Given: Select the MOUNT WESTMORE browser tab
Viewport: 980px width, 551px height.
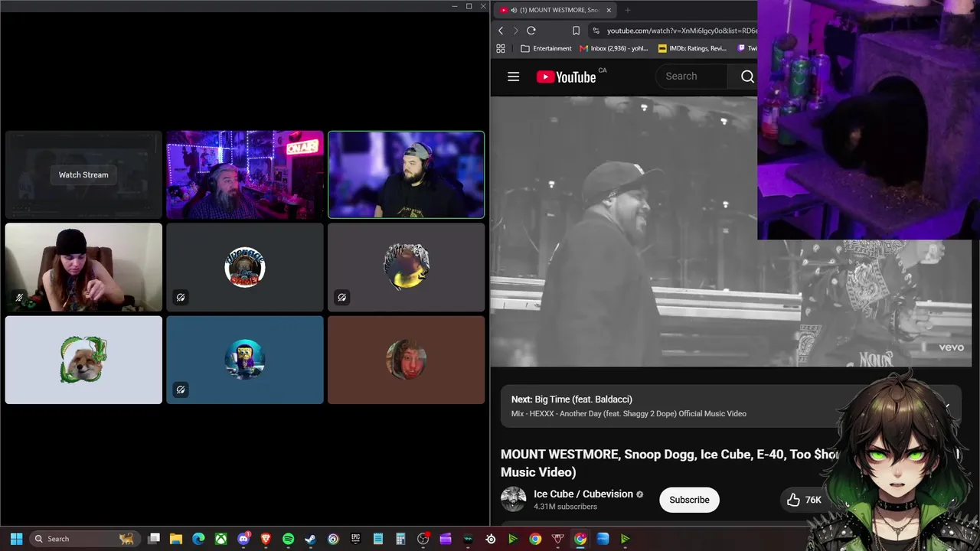Looking at the screenshot, I should click(x=555, y=10).
